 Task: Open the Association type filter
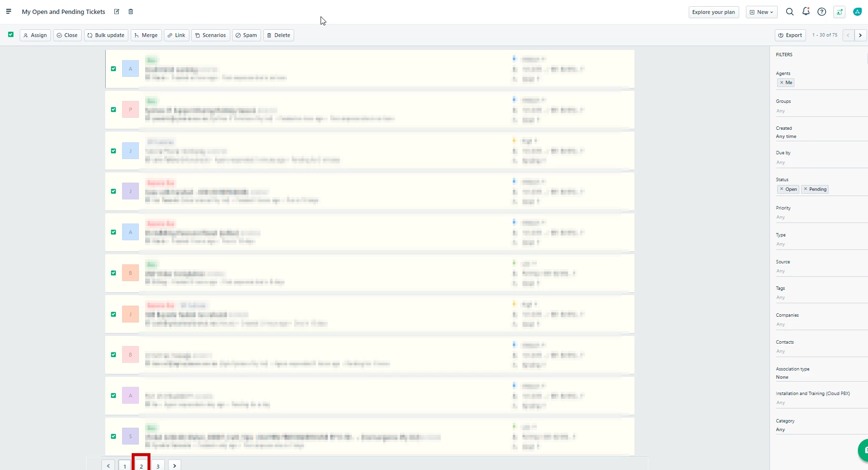(821, 377)
